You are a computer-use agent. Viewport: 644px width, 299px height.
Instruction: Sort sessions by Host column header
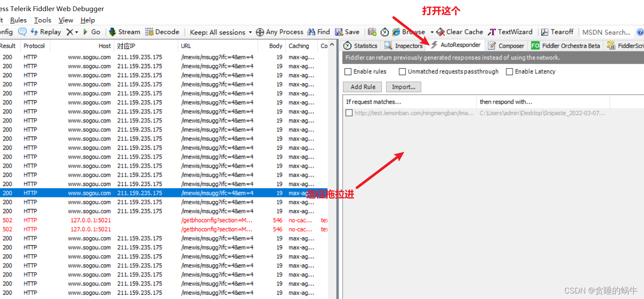click(x=82, y=46)
